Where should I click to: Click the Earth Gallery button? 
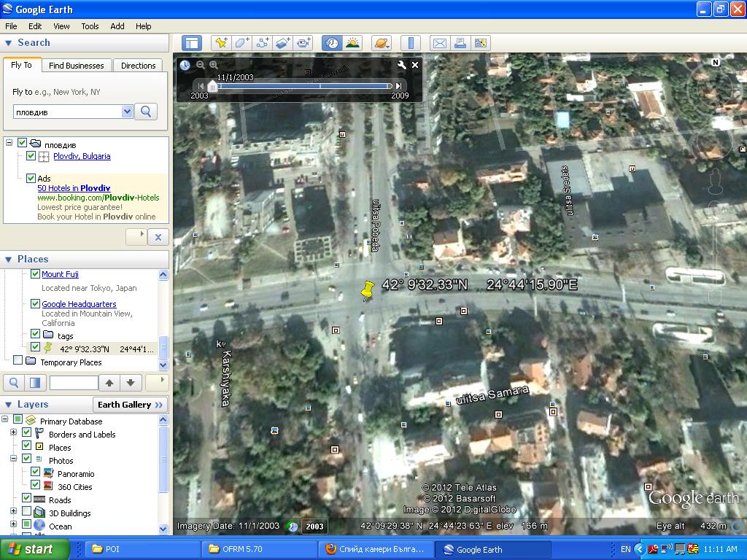click(x=131, y=405)
